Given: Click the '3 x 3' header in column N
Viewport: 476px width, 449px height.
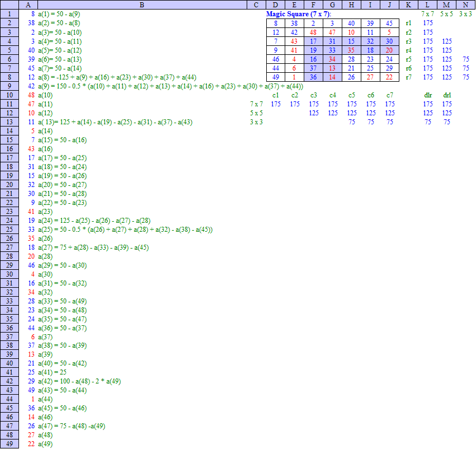Looking at the screenshot, I should click(466, 14).
